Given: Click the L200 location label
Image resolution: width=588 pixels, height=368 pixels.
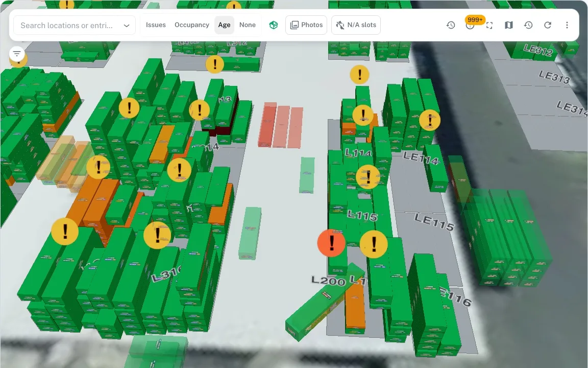Looking at the screenshot, I should (x=329, y=281).
